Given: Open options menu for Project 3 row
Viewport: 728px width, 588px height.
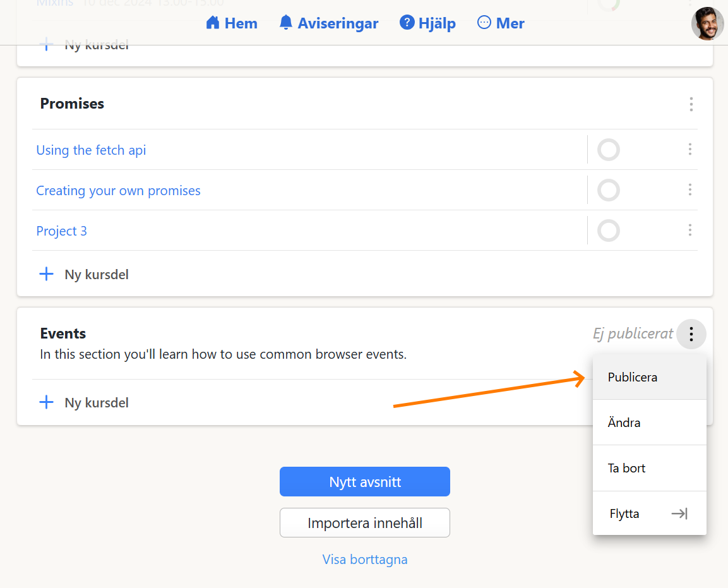Looking at the screenshot, I should (689, 231).
